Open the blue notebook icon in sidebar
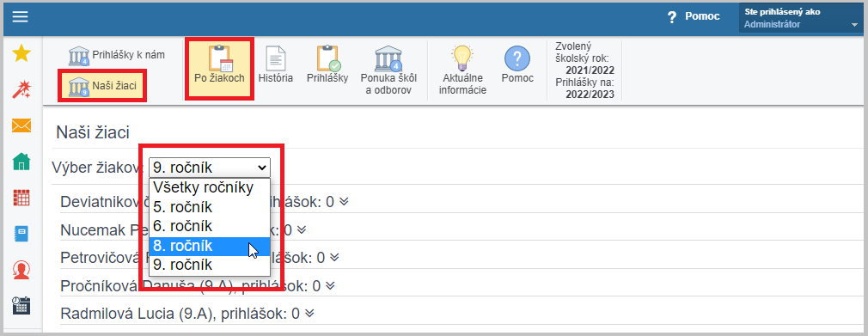 point(21,234)
